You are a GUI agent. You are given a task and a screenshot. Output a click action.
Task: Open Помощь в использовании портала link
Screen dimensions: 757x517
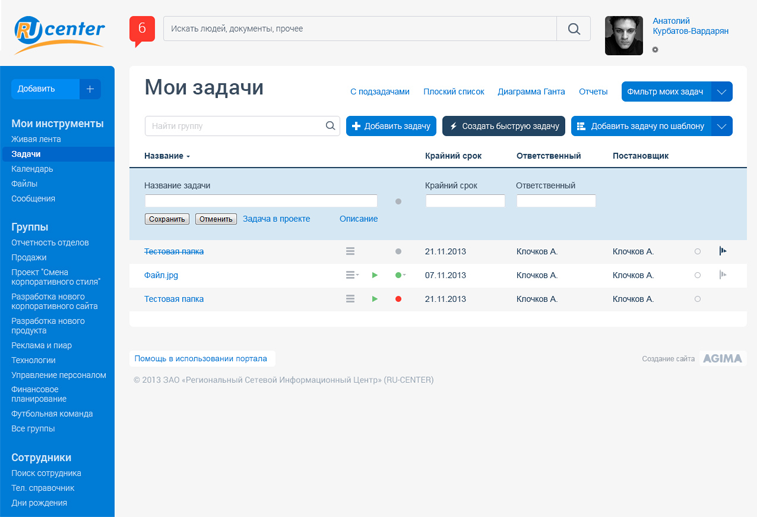point(201,359)
